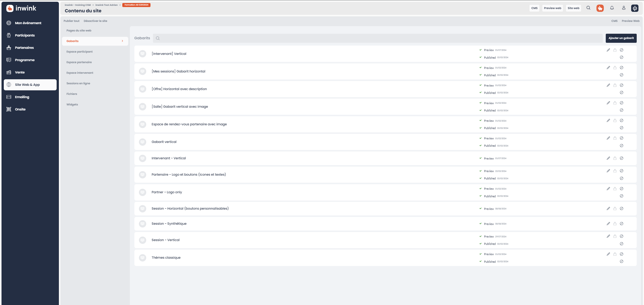Click the Gabarits search magnifier icon
The image size is (644, 305).
coord(158,38)
